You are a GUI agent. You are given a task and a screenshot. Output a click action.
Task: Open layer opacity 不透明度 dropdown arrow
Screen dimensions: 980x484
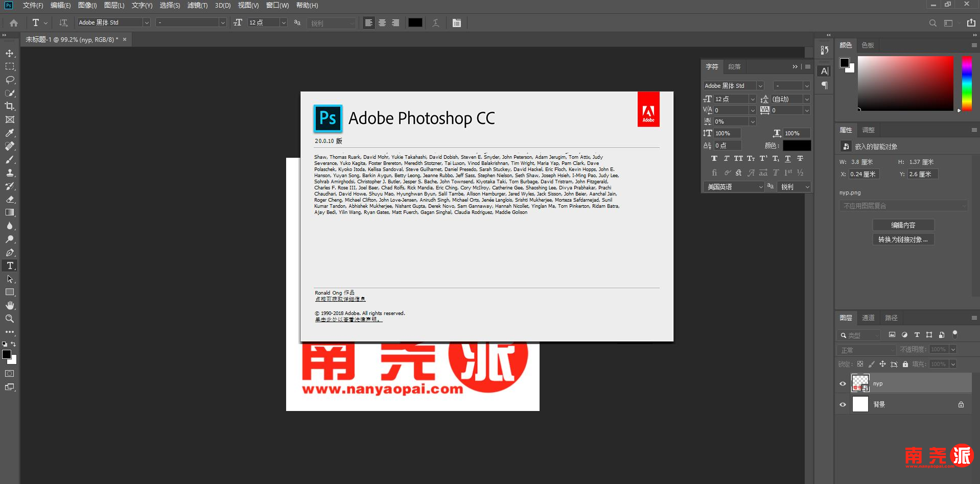953,349
